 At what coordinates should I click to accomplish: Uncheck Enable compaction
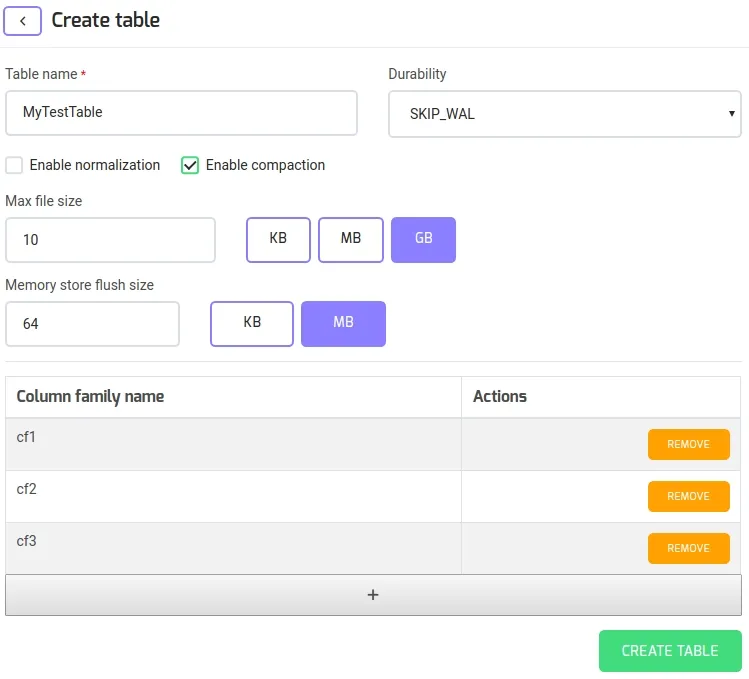pyautogui.click(x=190, y=165)
